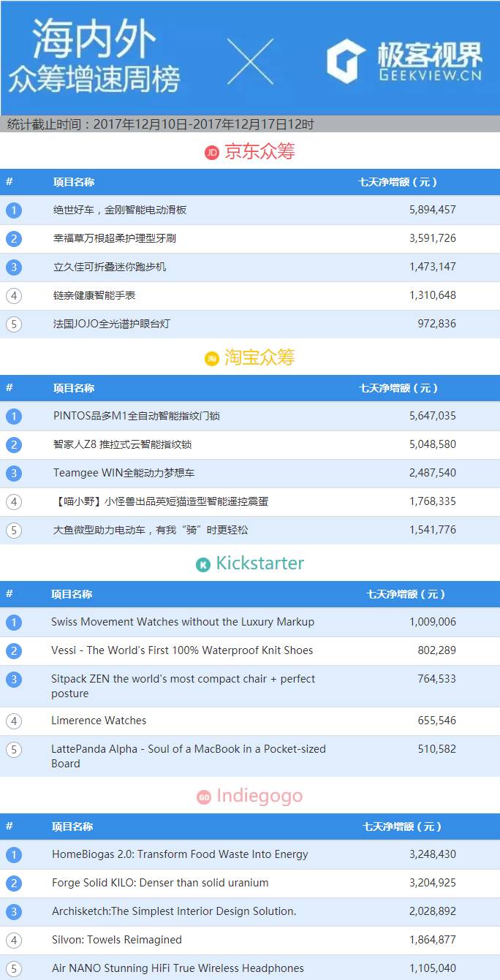Click the Taobao yellow circle icon

pyautogui.click(x=212, y=359)
